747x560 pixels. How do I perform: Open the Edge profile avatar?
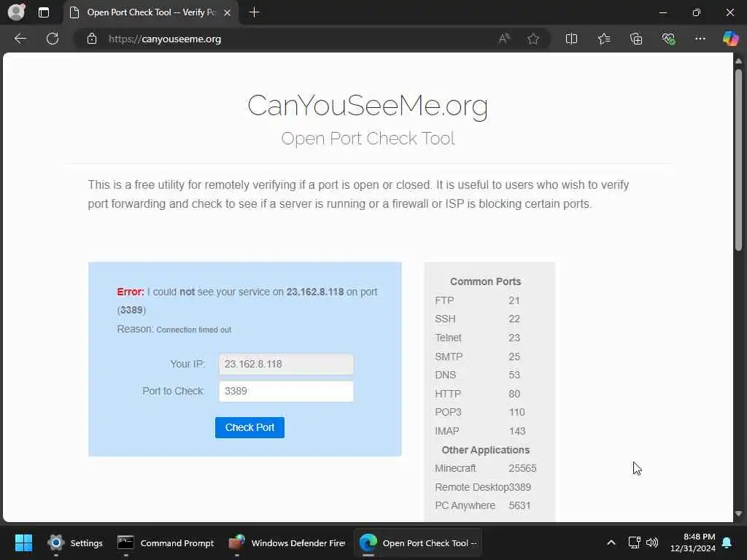pos(17,12)
